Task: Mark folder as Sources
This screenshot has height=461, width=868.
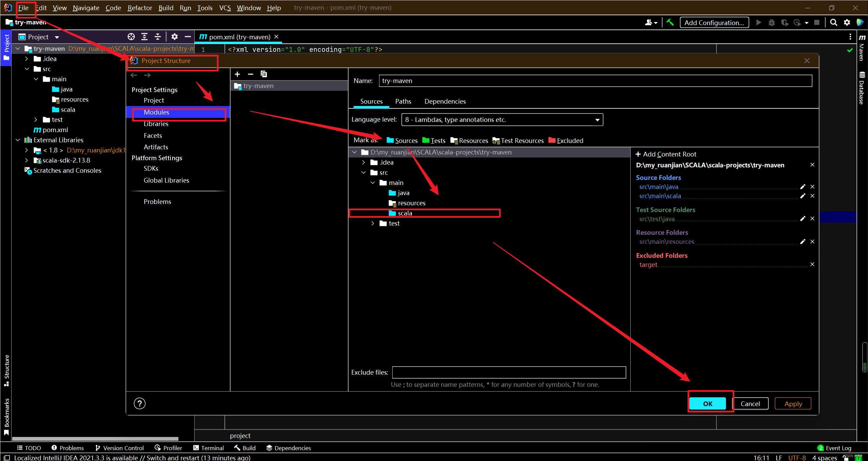Action: pos(402,141)
